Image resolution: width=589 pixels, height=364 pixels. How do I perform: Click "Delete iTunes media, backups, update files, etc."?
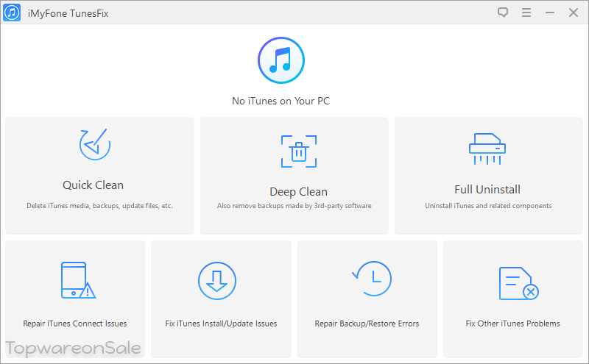(x=99, y=206)
